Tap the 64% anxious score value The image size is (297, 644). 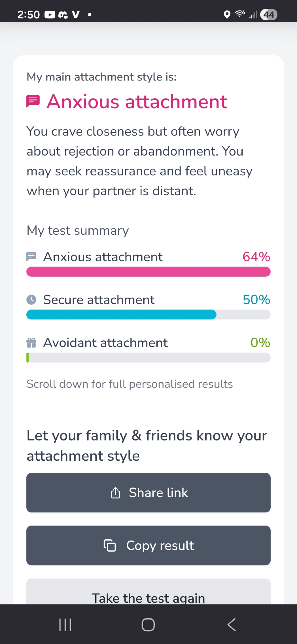click(x=256, y=257)
